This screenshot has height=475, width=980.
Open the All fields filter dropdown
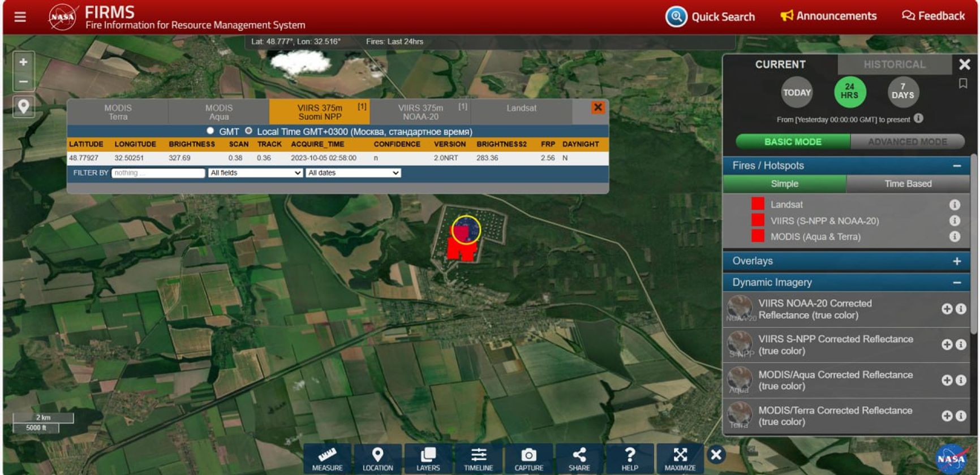[x=255, y=173]
